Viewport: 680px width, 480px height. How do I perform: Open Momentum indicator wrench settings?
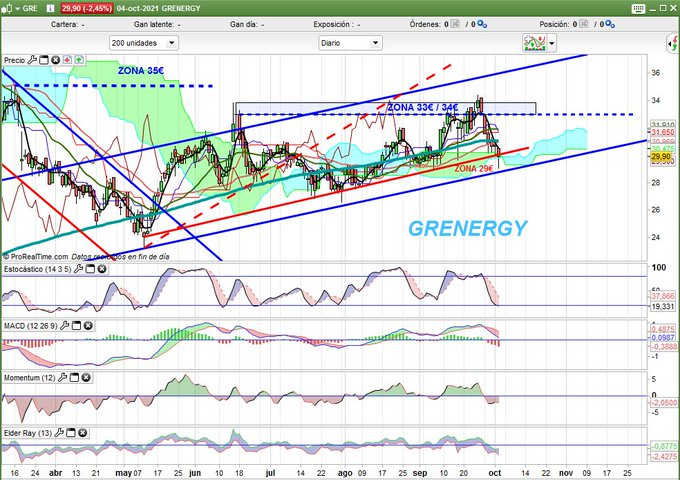pos(63,378)
